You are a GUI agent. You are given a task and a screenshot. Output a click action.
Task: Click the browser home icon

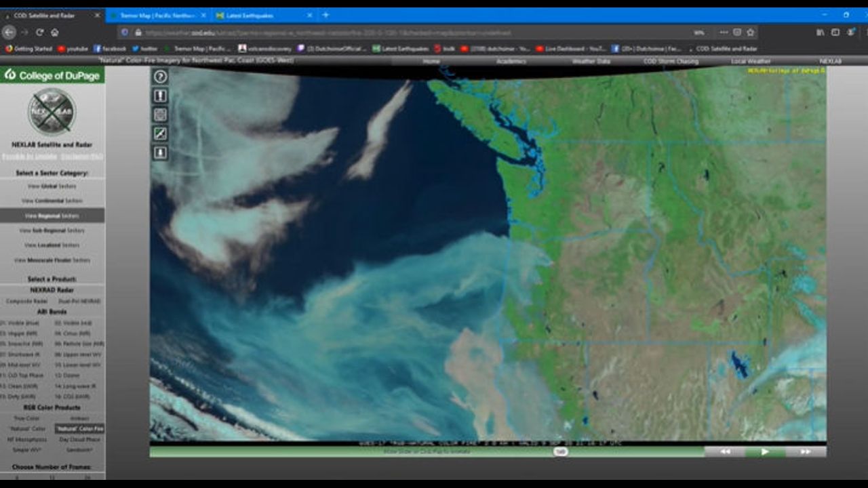(x=55, y=32)
